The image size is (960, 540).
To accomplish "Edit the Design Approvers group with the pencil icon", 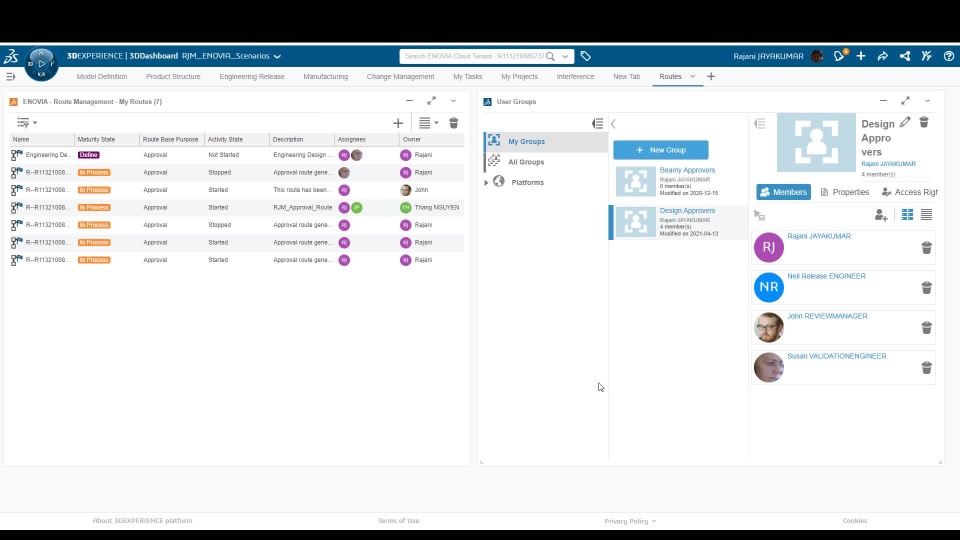I will tap(905, 122).
